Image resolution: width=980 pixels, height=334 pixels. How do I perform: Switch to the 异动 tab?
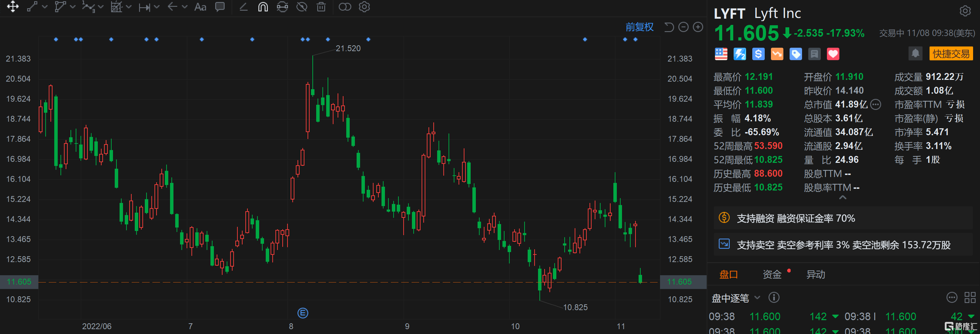[x=815, y=275]
